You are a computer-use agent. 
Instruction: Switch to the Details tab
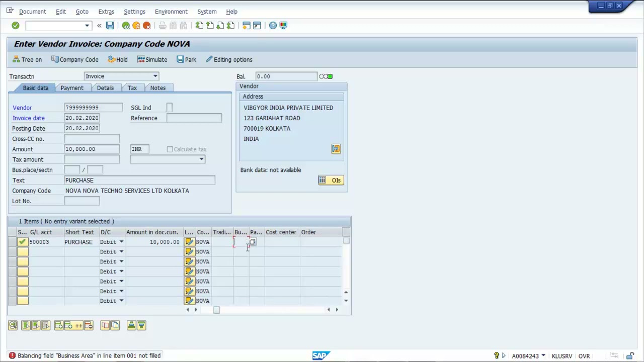105,88
